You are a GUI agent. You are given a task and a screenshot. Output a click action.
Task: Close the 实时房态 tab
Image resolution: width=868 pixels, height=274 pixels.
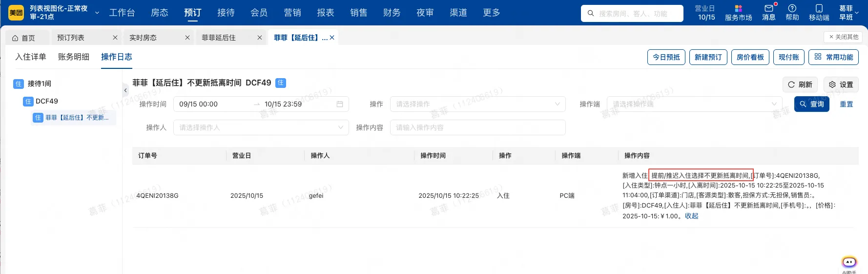(x=187, y=38)
